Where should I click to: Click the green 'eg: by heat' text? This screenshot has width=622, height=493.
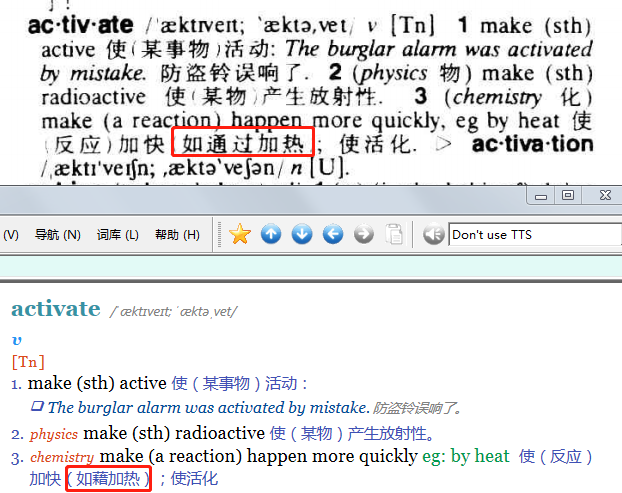tap(466, 456)
